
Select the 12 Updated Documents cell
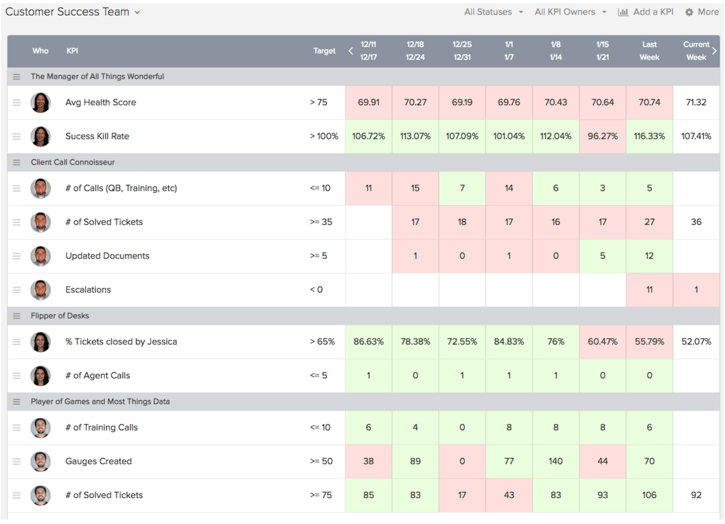coord(649,256)
